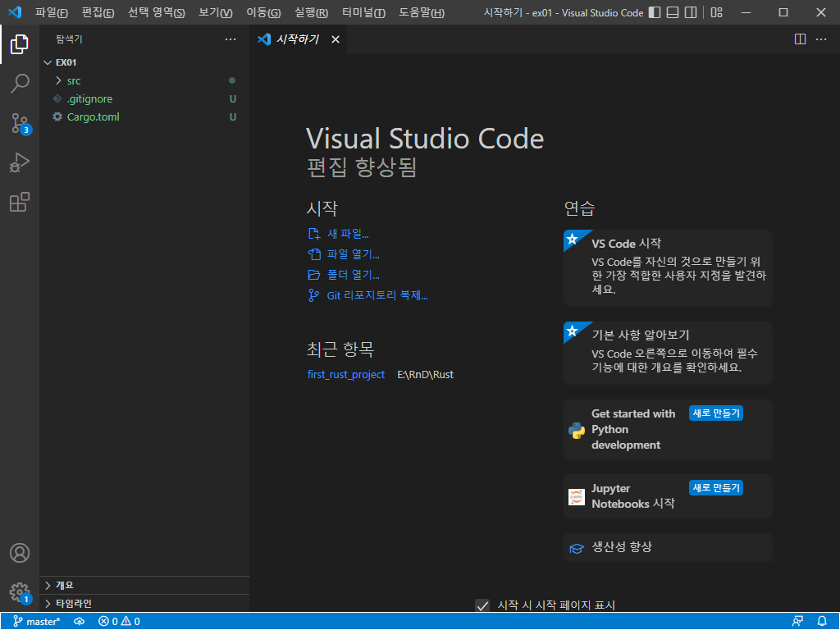This screenshot has width=840, height=630.
Task: Click the Jupyter Notebooks walkthrough icon
Action: click(x=577, y=496)
